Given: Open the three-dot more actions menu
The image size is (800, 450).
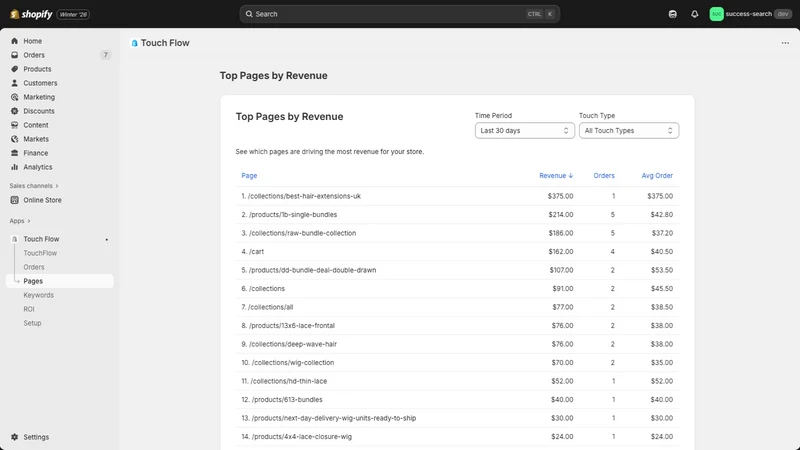Looking at the screenshot, I should click(785, 43).
